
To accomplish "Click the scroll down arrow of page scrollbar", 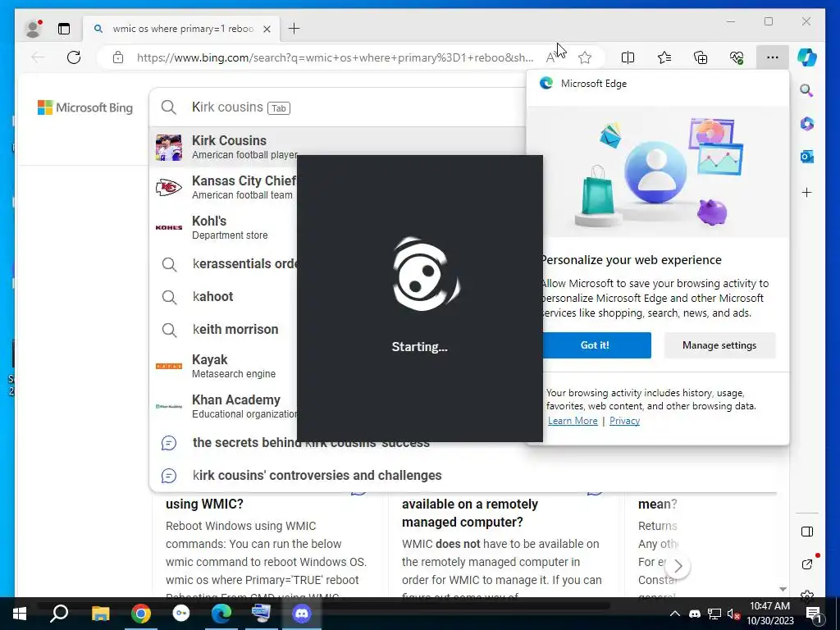I will [783, 589].
